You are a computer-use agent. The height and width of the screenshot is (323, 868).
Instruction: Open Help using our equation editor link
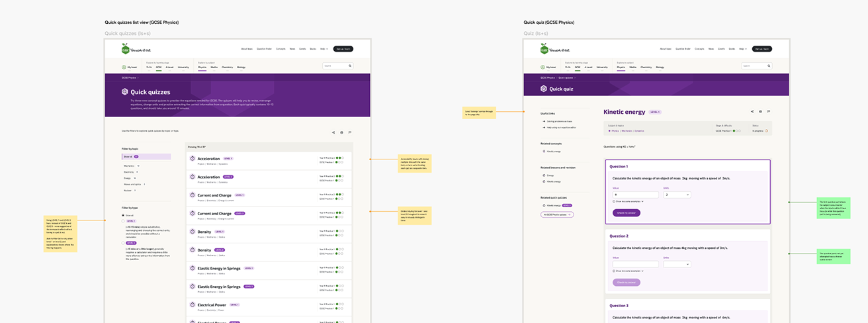coord(562,127)
